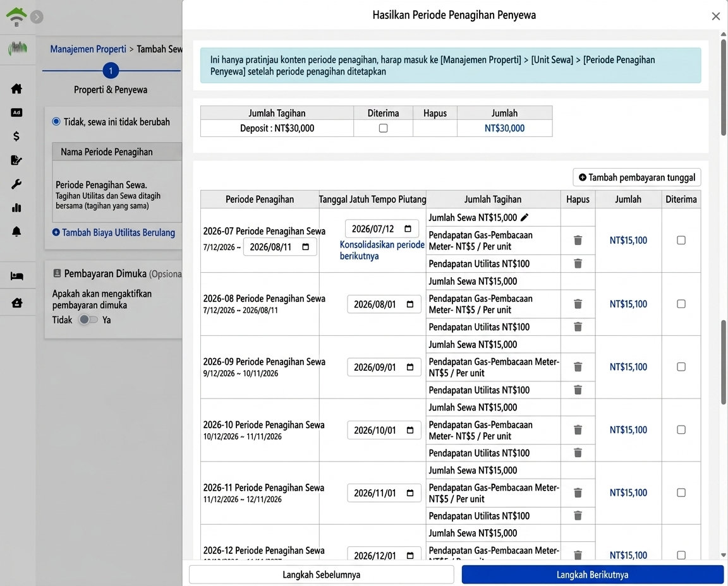Image resolution: width=728 pixels, height=586 pixels.
Task: Delete Pendapatan Gas row in 2026-11 period
Action: click(x=578, y=493)
